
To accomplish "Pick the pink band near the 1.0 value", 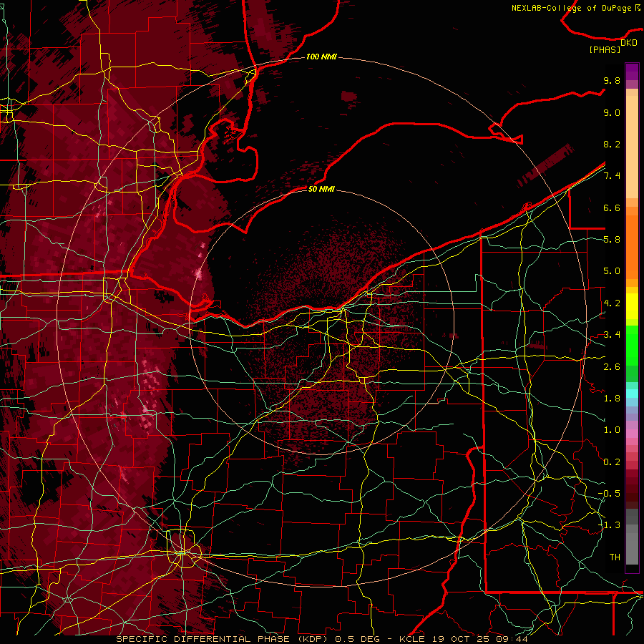I will pyautogui.click(x=632, y=434).
